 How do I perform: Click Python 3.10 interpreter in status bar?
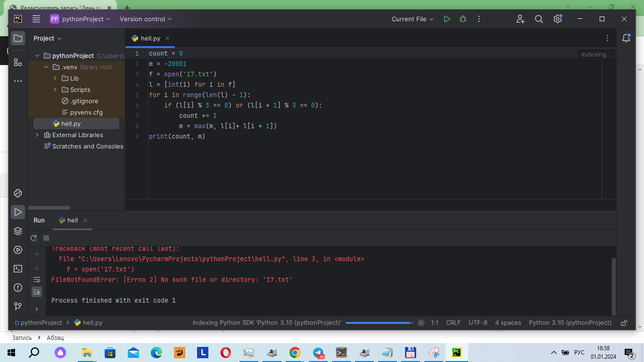(570, 323)
